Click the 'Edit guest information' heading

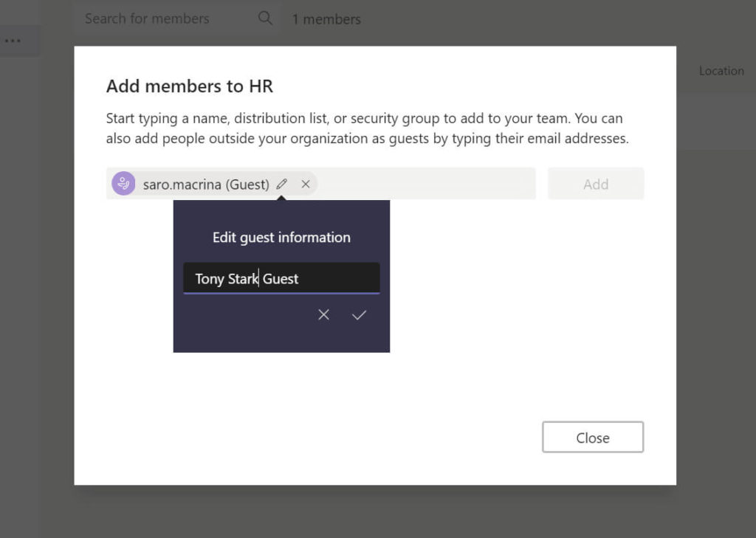click(x=281, y=237)
